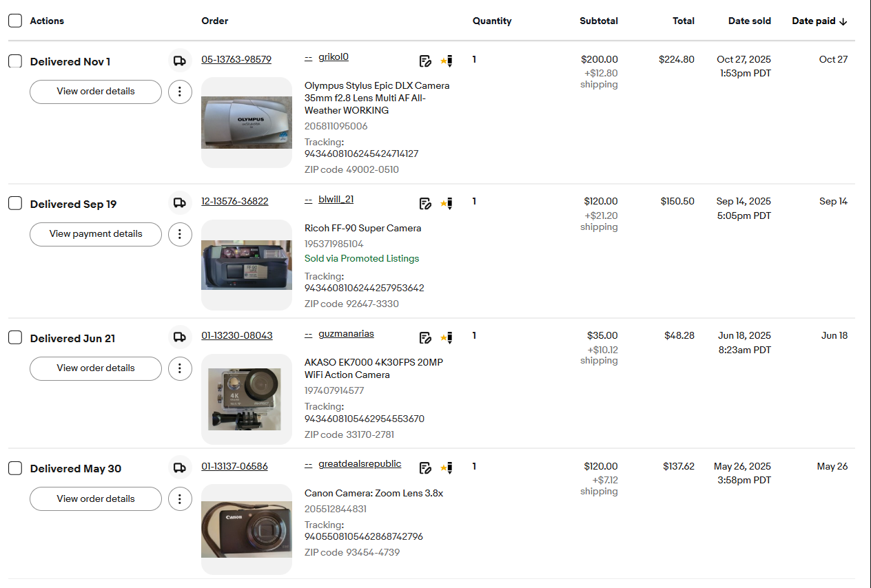Screen dimensions: 871x588
Task: Click tracking number 9434608106244257953642
Action: 365,288
